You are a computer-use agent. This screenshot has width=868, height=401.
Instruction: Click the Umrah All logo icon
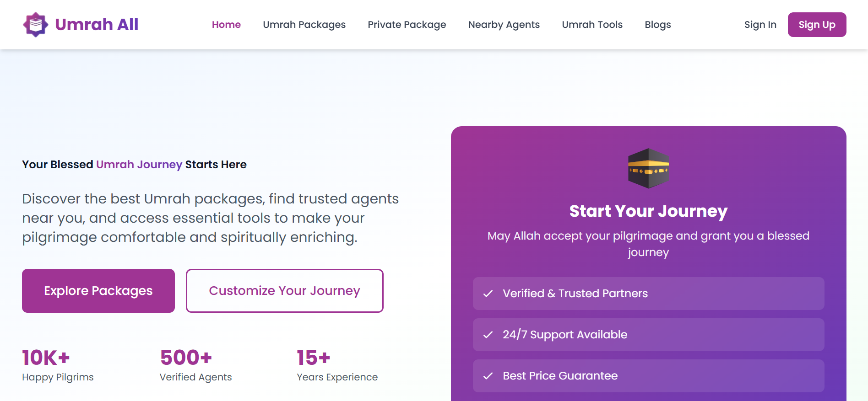(x=36, y=25)
